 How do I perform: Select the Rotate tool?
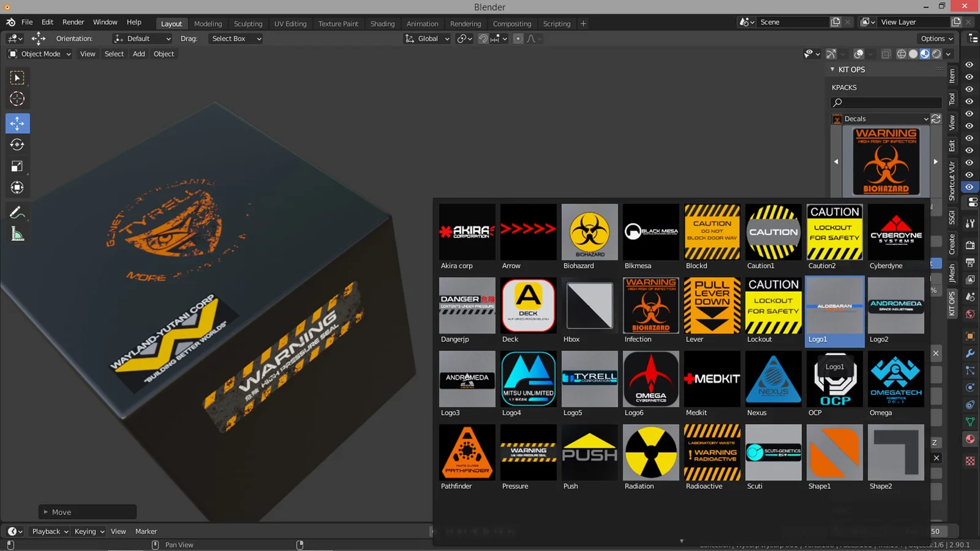click(17, 144)
